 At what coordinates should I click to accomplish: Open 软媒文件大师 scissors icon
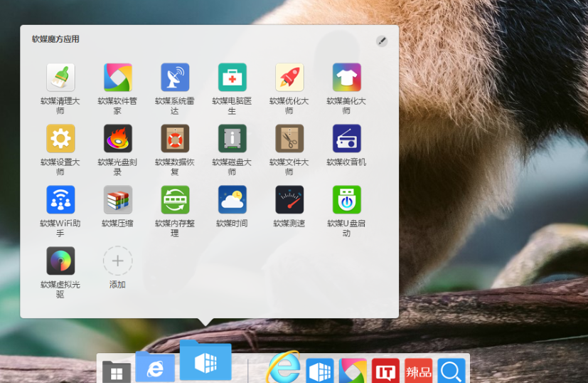pos(289,139)
